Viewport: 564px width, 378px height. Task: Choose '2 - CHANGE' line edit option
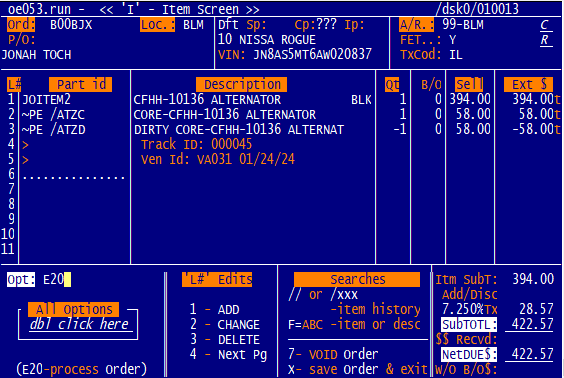pos(224,325)
